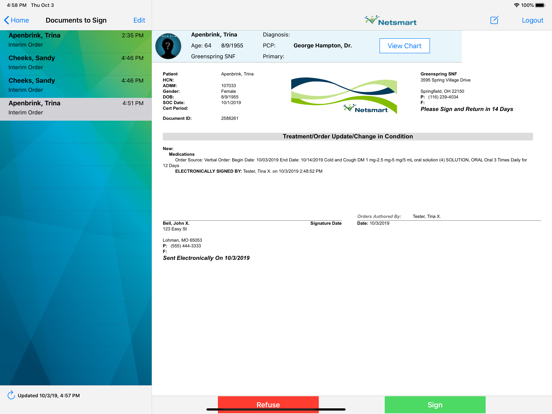This screenshot has width=552, height=414.
Task: Sign the interim order
Action: pyautogui.click(x=435, y=404)
